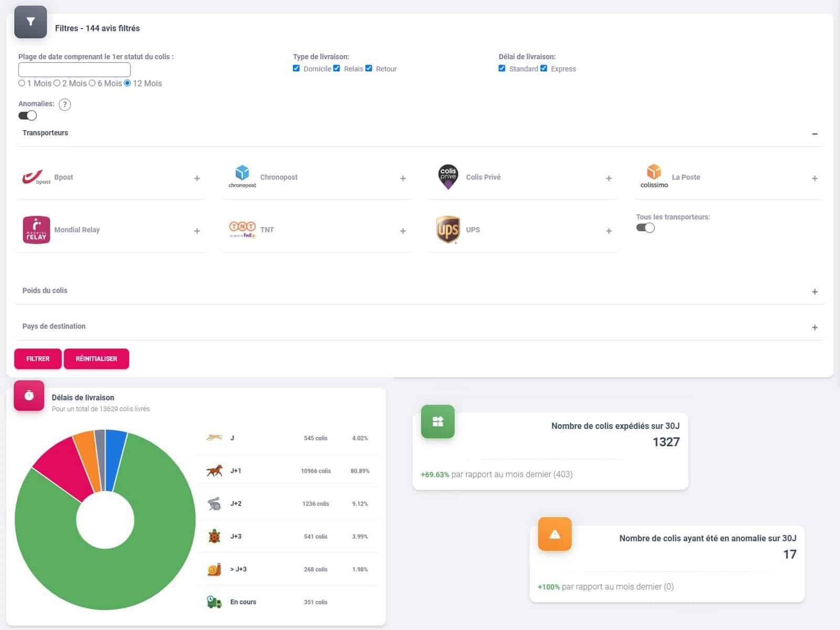Click the '17' anomalies count
Screen dimensions: 840x630
point(790,554)
